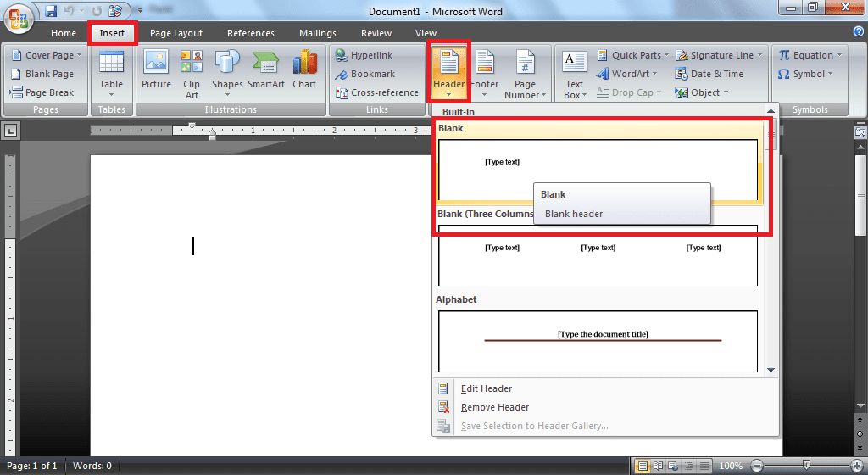Screen dimensions: 868x475
Task: Insert a Blank Page
Action: 42,74
